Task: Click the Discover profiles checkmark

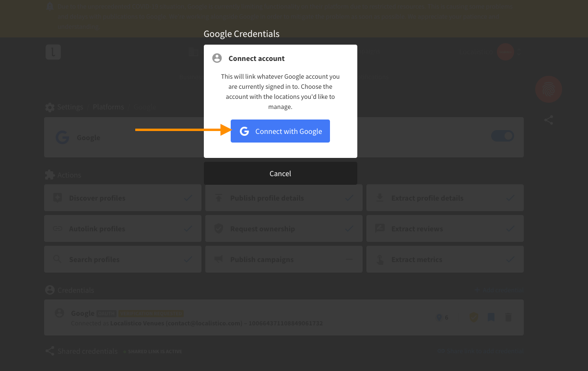Action: 188,198
